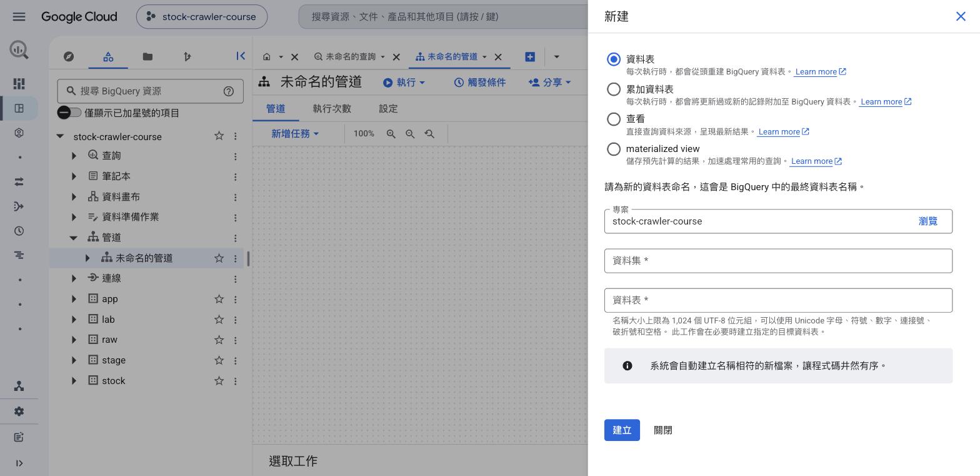The width and height of the screenshot is (980, 476).
Task: Select the 累加資料表 radio option
Action: pos(614,89)
